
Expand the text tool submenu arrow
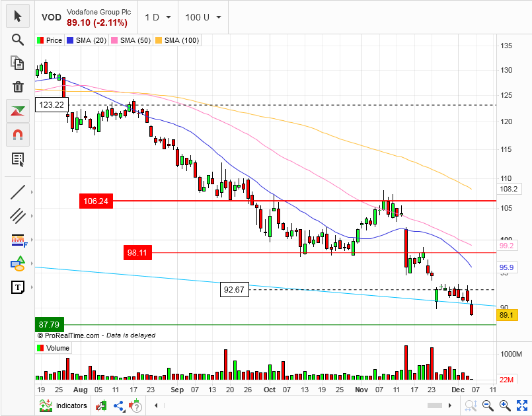[x=32, y=287]
